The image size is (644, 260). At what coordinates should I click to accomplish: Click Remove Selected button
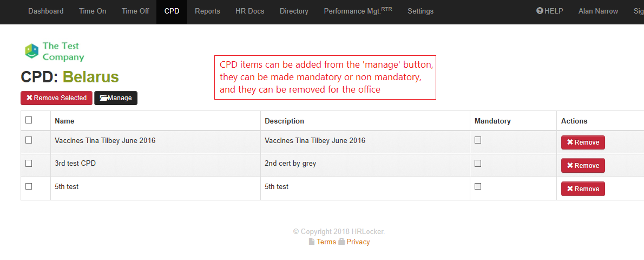(56, 98)
